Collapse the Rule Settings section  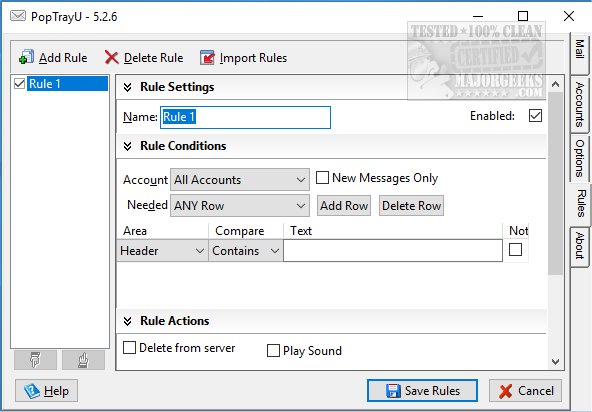tap(128, 87)
